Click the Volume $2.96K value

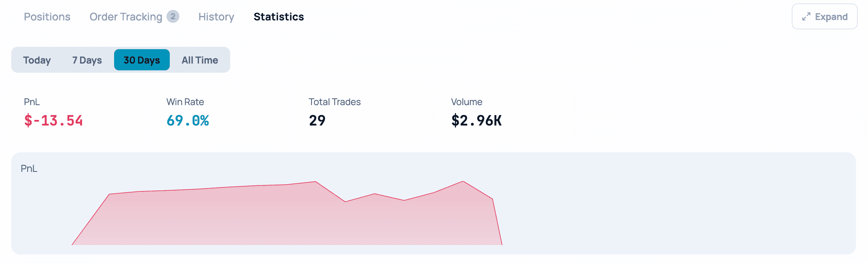476,120
